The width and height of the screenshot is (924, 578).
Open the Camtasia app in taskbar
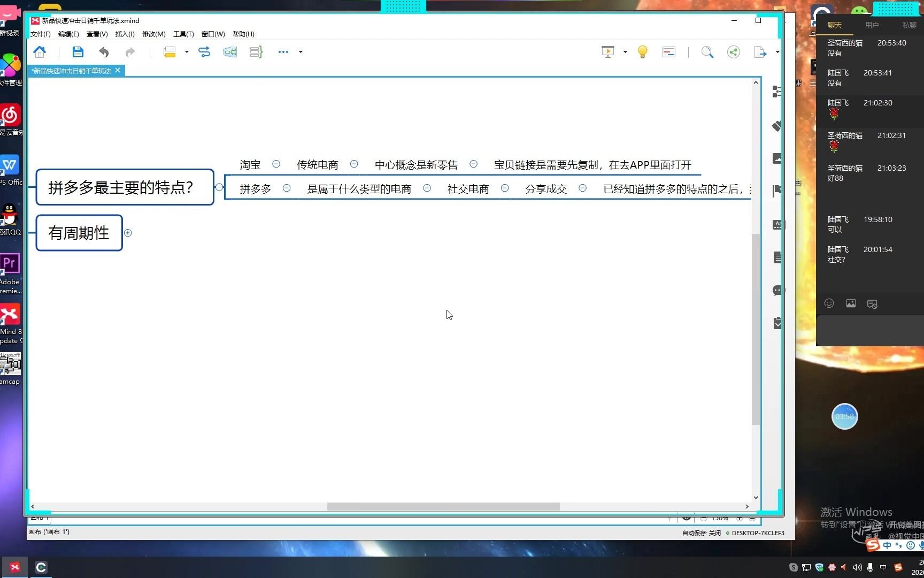pos(41,567)
